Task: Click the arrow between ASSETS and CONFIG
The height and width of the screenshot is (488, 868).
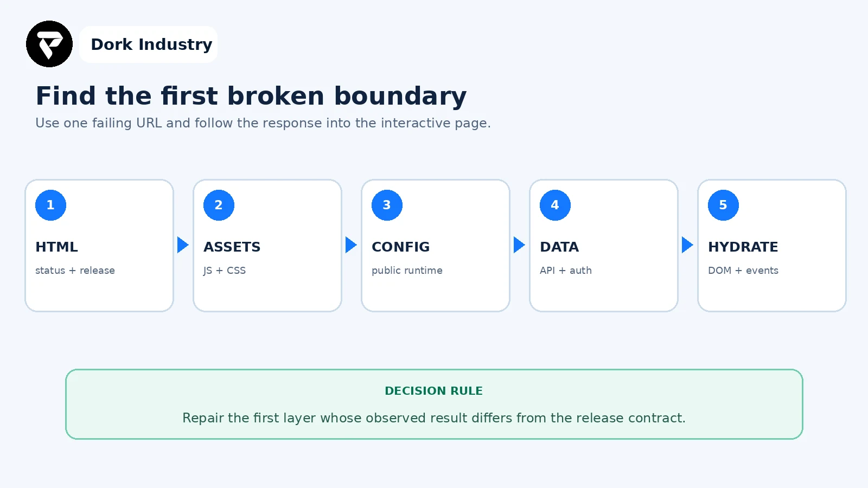Action: [x=351, y=245]
